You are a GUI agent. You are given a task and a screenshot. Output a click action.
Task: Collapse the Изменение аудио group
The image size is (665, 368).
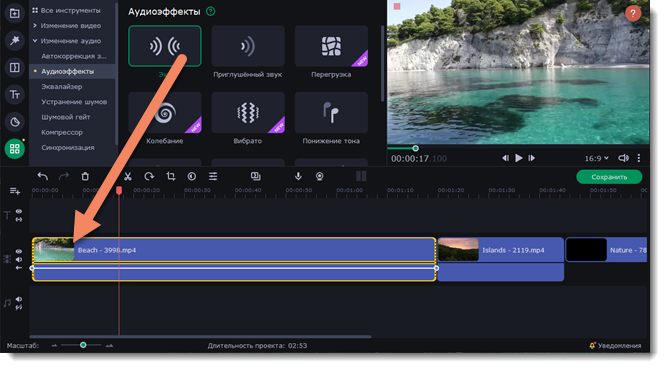[35, 41]
